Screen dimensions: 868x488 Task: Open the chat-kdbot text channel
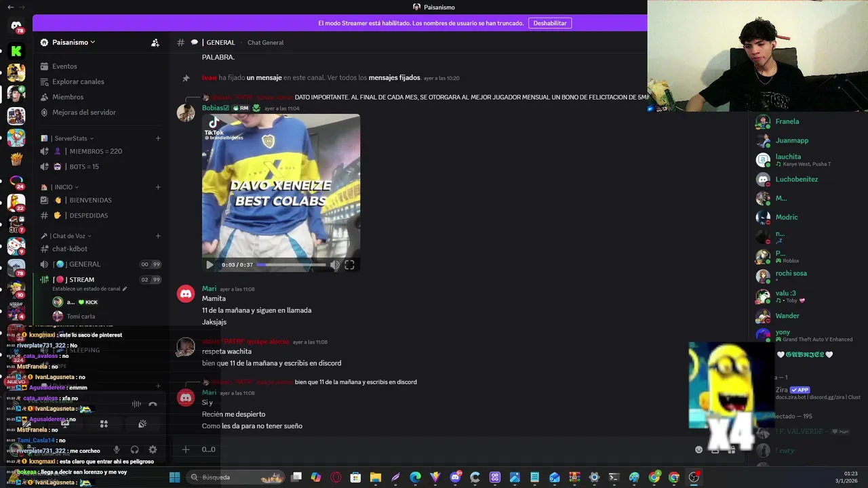100,249
